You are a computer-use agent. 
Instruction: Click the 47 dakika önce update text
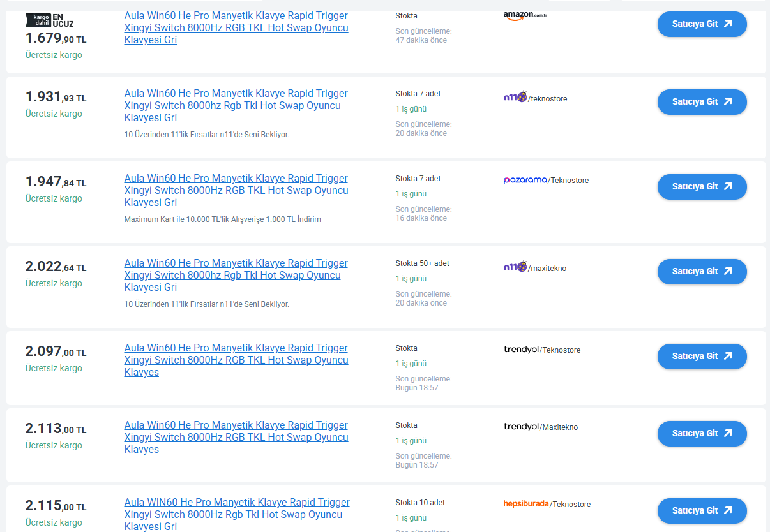tap(421, 40)
